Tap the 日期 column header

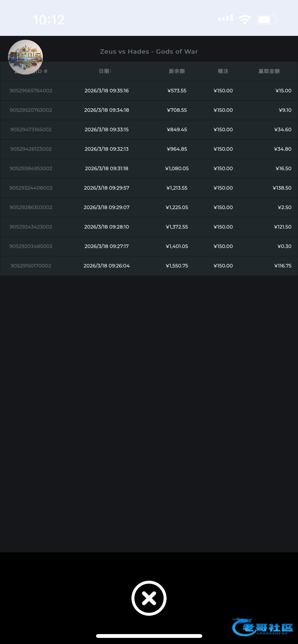point(105,71)
